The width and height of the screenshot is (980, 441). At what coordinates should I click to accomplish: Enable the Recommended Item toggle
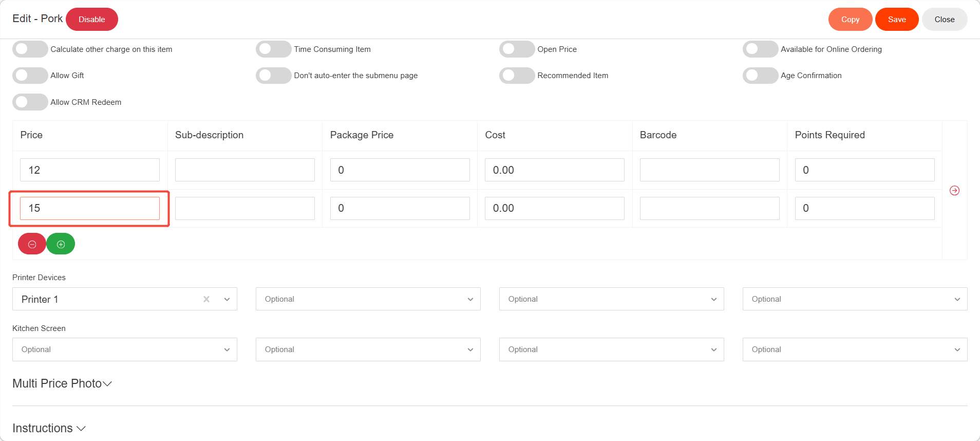517,76
